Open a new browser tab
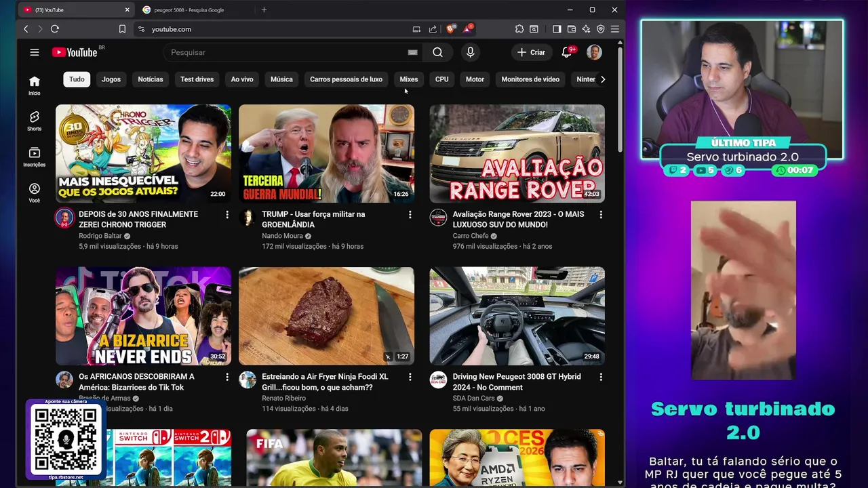Image resolution: width=868 pixels, height=488 pixels. pos(264,9)
